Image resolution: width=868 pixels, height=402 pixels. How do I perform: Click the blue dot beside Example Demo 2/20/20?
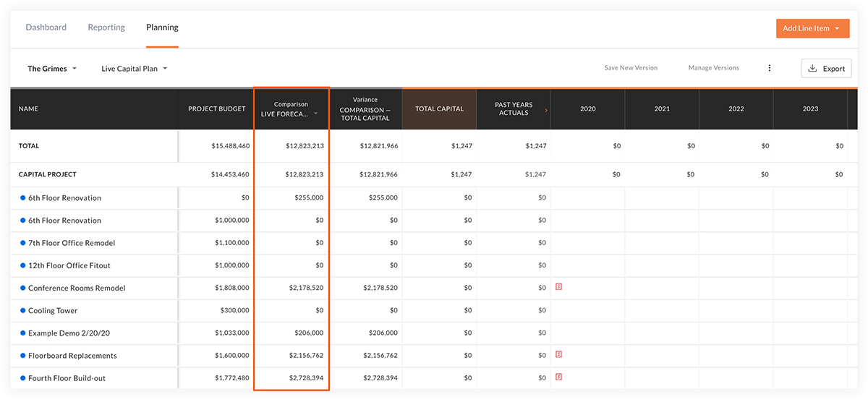[22, 333]
